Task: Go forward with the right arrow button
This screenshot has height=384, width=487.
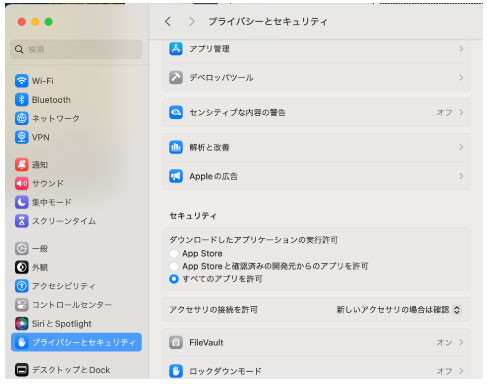Action: click(x=191, y=22)
